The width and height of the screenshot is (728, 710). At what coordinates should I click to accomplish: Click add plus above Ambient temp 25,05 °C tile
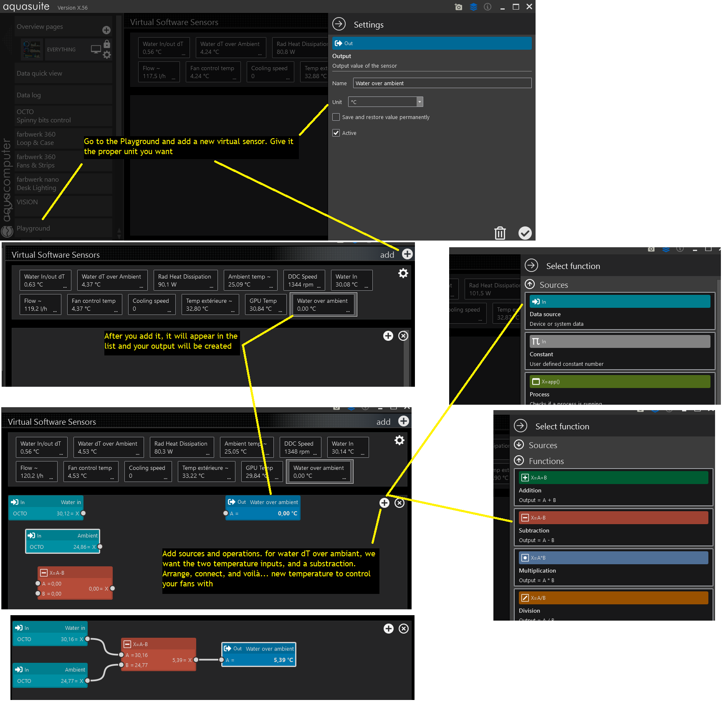[404, 421]
